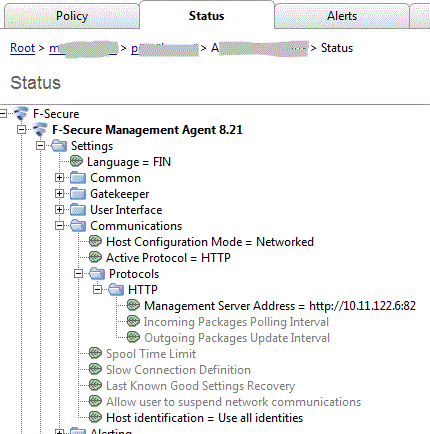
Task: Click the Management Server Address leaf icon
Action: 133,305
